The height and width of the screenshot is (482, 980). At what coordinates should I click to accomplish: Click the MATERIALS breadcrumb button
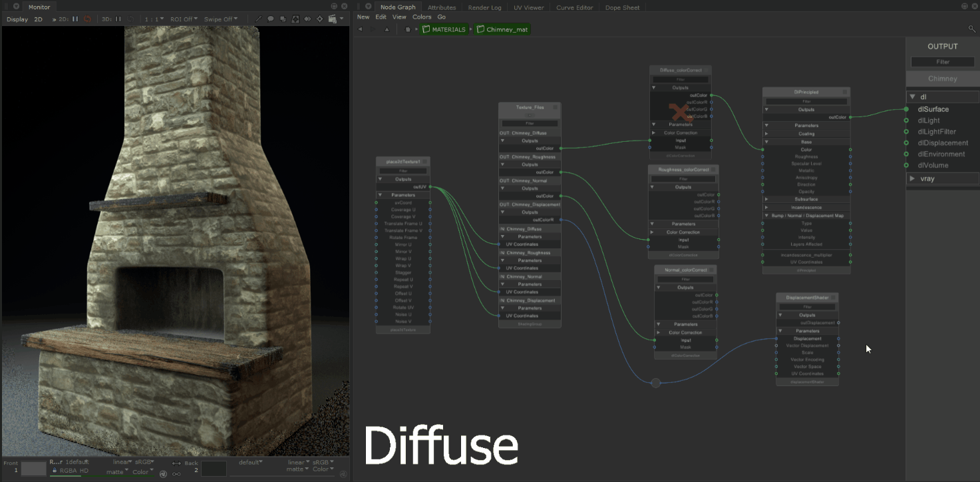444,29
